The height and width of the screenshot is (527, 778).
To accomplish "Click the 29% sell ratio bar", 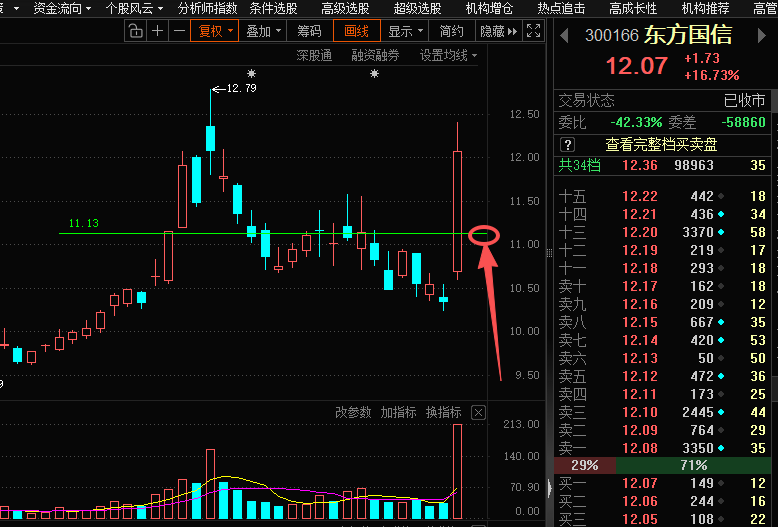I will (x=585, y=465).
